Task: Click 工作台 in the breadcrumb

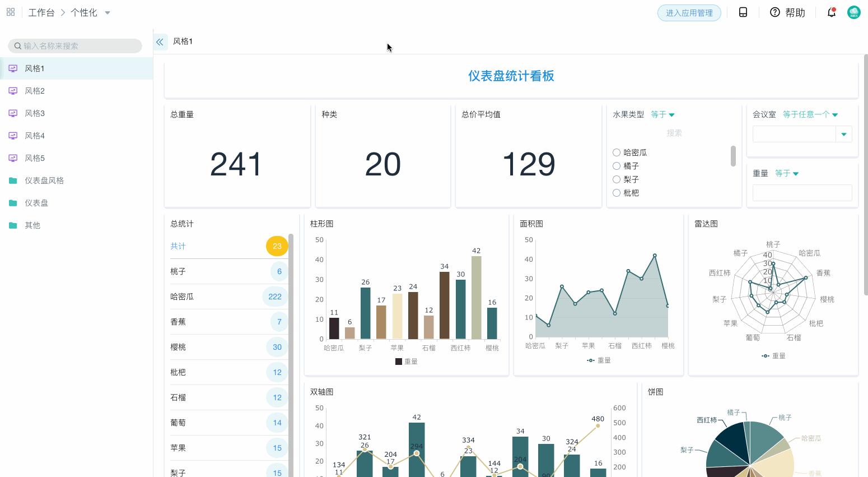Action: pyautogui.click(x=41, y=12)
